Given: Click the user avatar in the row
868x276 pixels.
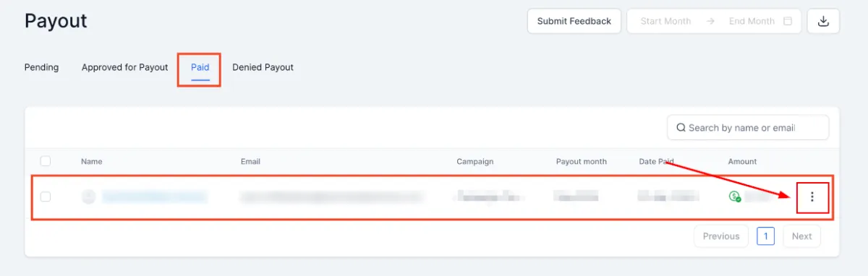Looking at the screenshot, I should click(88, 197).
